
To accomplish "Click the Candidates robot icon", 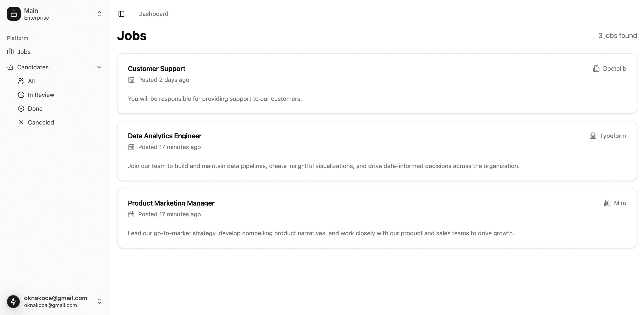I will click(x=10, y=67).
